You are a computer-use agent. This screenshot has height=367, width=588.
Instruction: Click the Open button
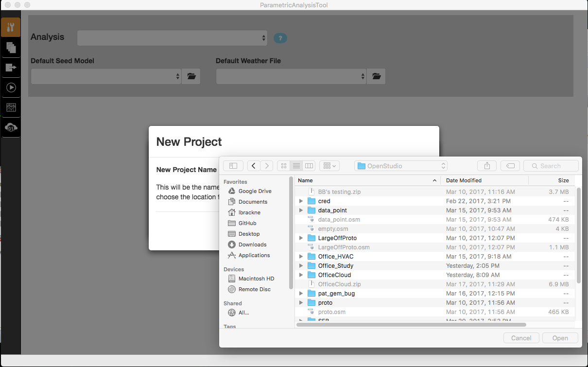(x=560, y=338)
